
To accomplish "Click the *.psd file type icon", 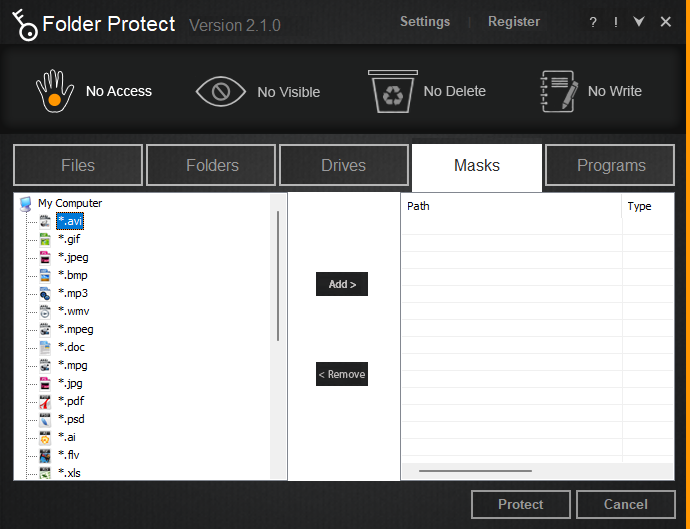I will 45,420.
